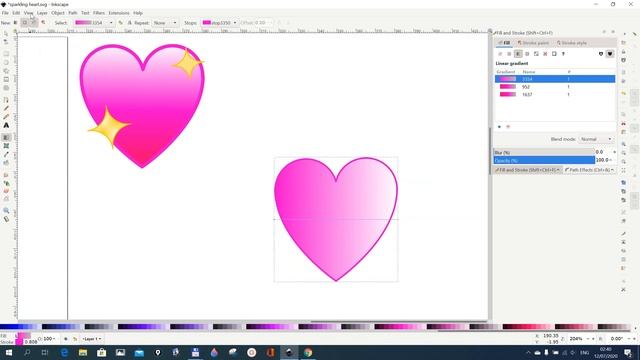The height and width of the screenshot is (360, 640).
Task: Open Google Chrome from the taskbar
Action: 308,352
